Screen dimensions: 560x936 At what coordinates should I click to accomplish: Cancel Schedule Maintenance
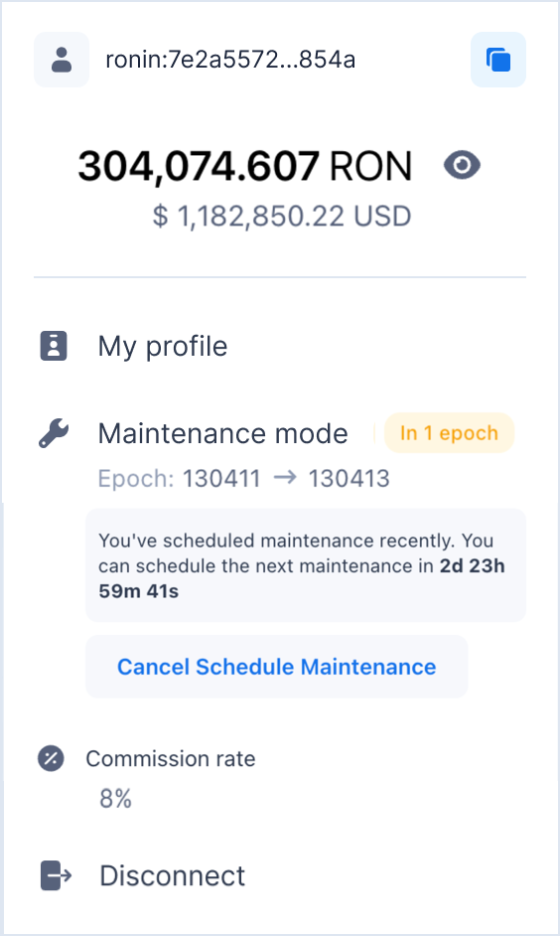(x=277, y=666)
